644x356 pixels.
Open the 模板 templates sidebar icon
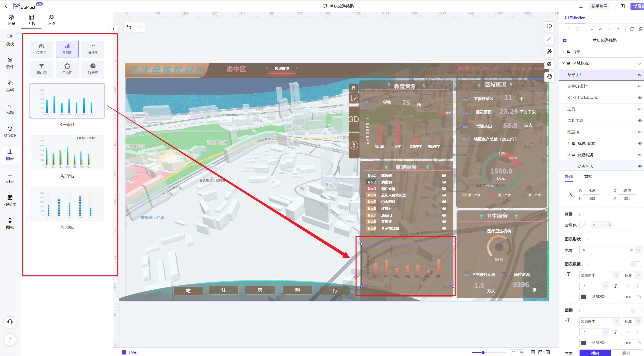pyautogui.click(x=10, y=40)
